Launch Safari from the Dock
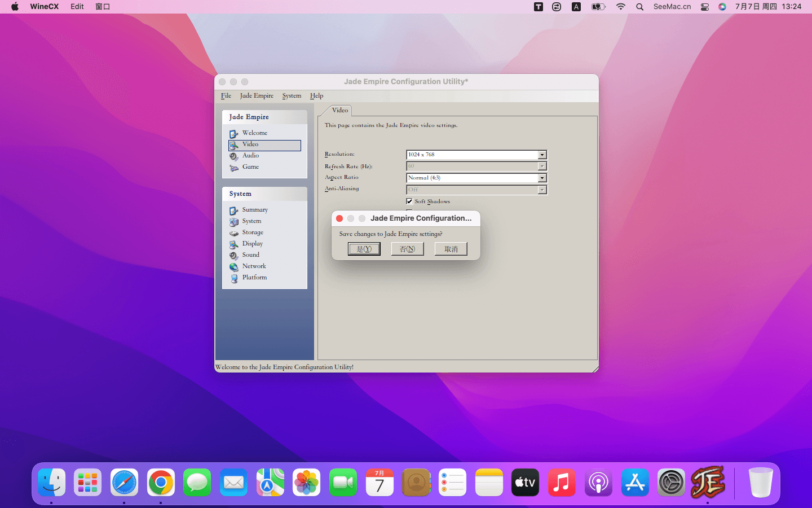The image size is (812, 508). click(124, 483)
